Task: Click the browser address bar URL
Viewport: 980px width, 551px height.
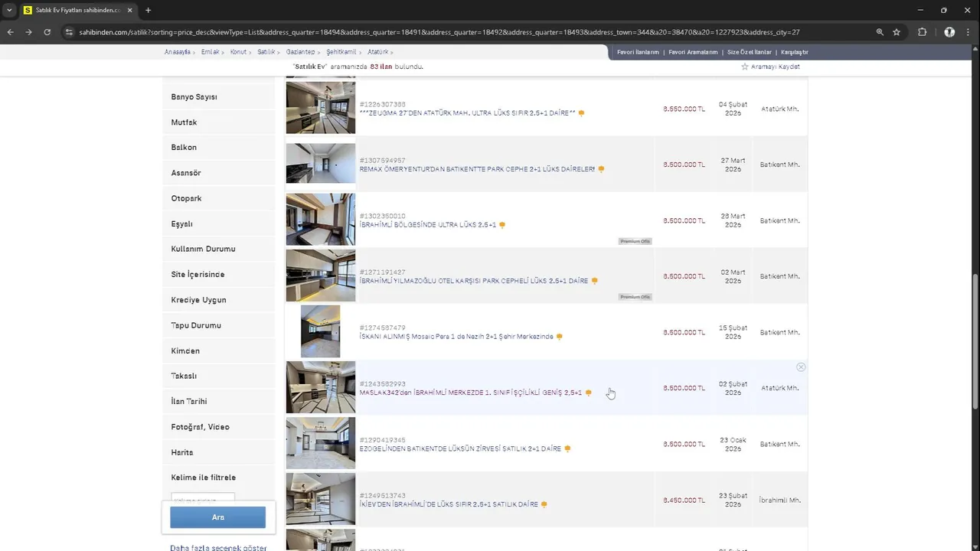Action: click(439, 32)
